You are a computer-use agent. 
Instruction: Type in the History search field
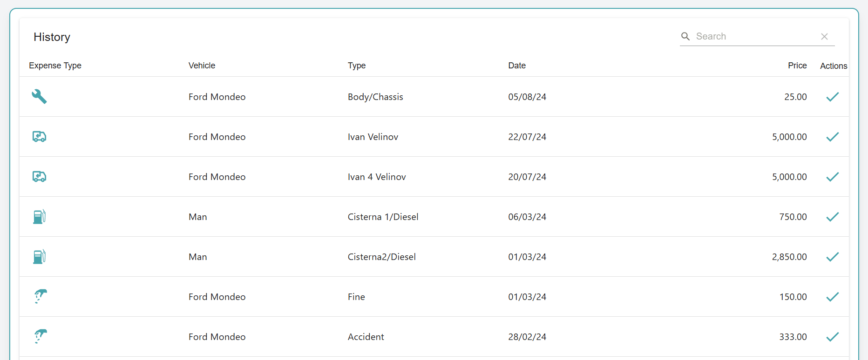point(754,36)
